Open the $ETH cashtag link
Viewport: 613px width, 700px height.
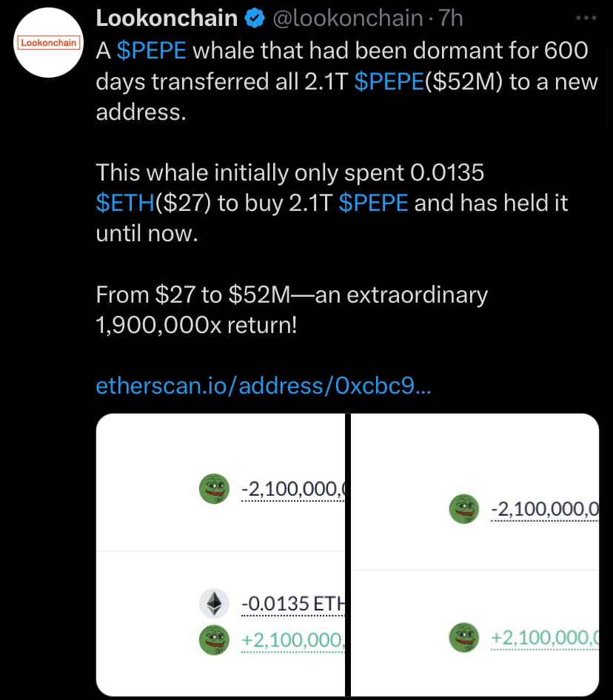pos(125,202)
